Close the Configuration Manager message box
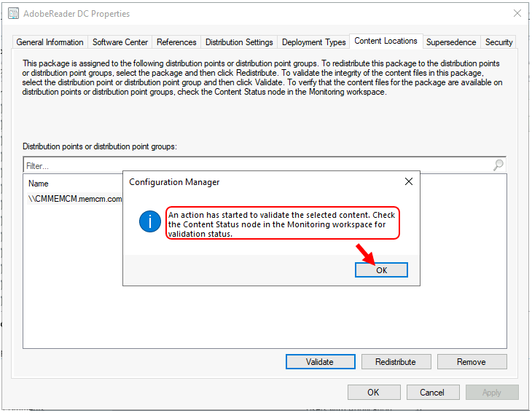Viewport: 532px width, 413px height. [409, 182]
